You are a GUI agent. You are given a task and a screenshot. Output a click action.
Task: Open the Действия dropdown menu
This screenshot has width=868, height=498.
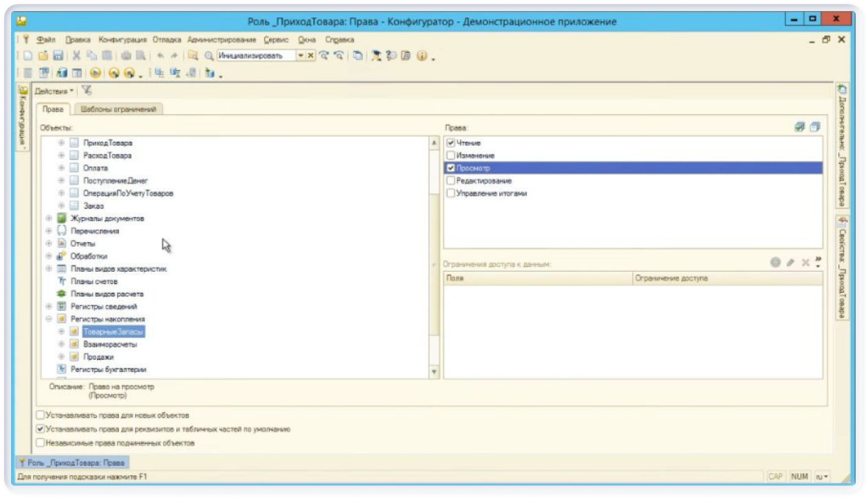(x=54, y=91)
